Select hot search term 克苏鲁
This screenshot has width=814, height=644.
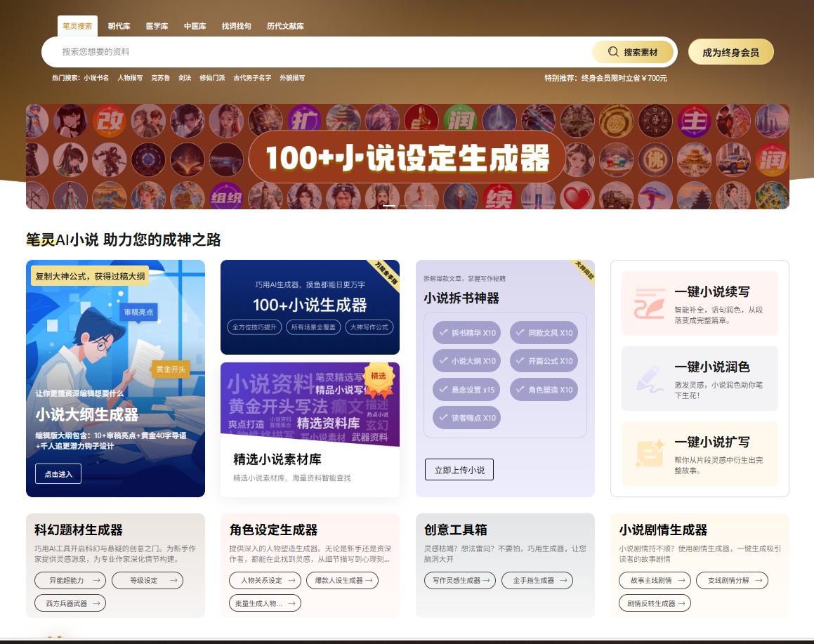pyautogui.click(x=160, y=78)
